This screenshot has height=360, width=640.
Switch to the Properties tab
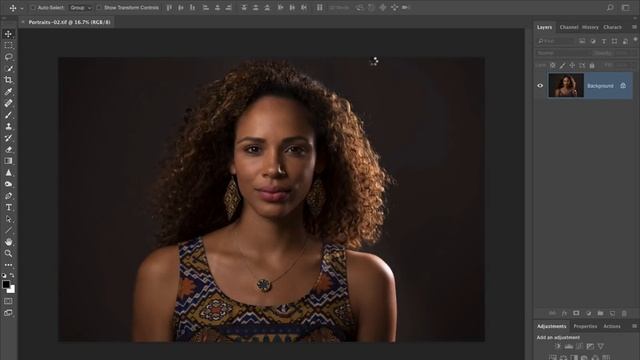point(585,326)
